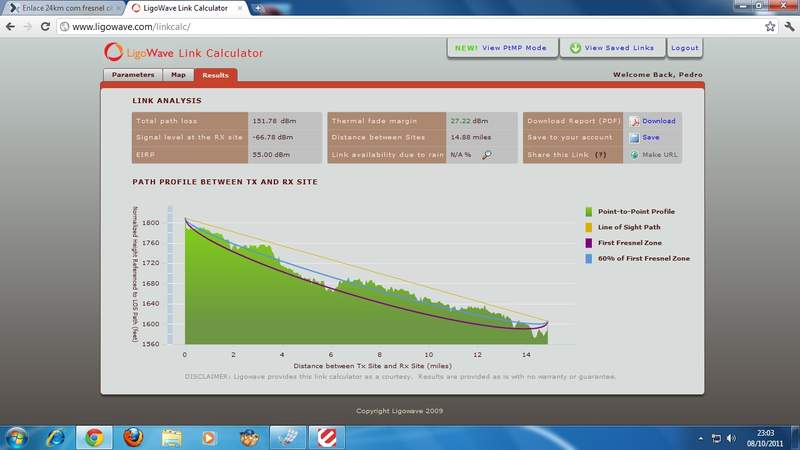Screen dimensions: 800x450
Task: Switch to the Parameters tab
Action: click(133, 74)
